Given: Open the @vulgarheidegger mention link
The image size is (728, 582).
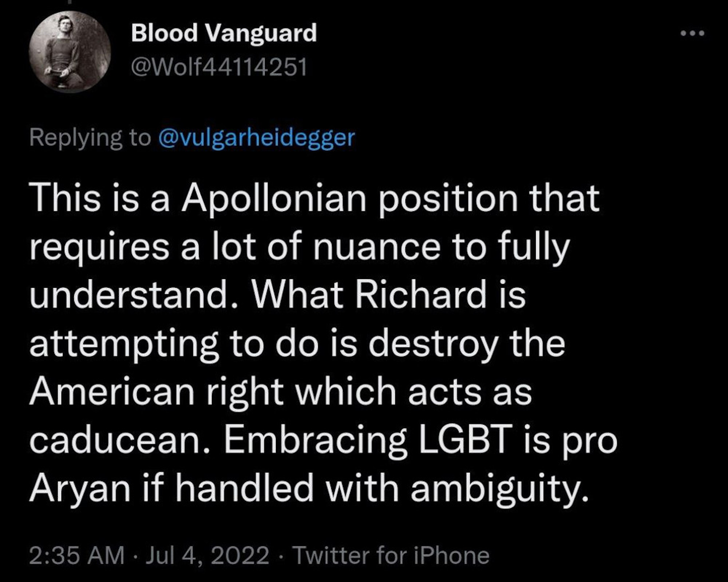Looking at the screenshot, I should [x=257, y=138].
